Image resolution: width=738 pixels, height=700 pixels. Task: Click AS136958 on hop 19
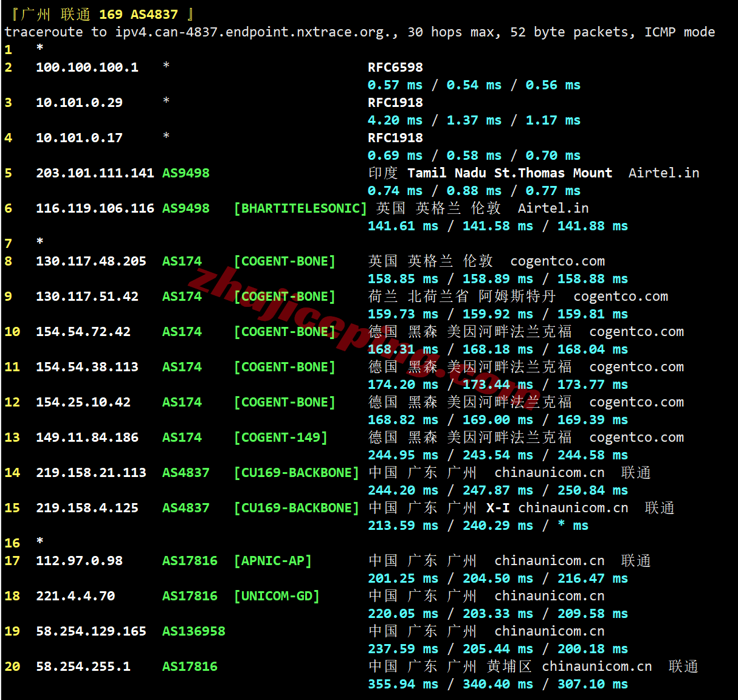tap(194, 631)
